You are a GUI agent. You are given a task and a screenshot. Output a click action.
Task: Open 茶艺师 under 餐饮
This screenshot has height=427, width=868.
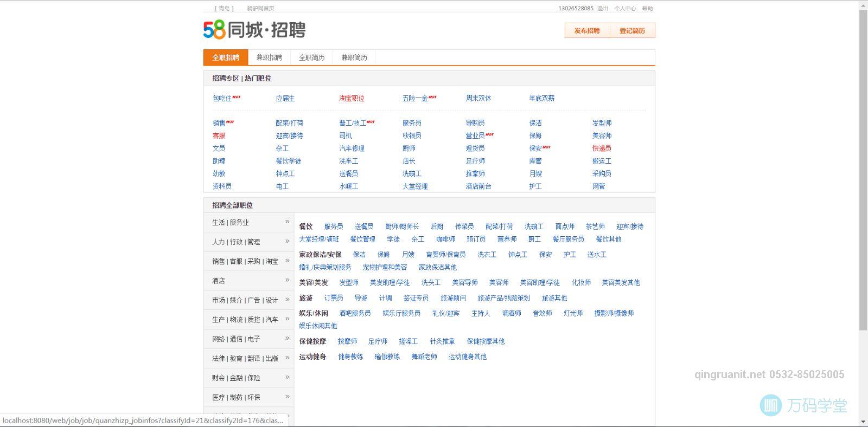click(x=595, y=227)
